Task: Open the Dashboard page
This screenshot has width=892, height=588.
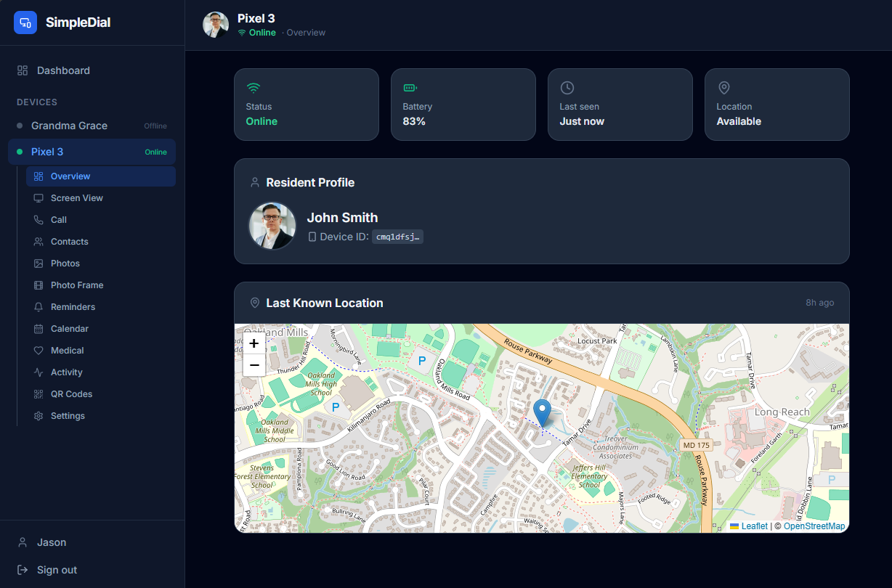Action: (x=92, y=70)
